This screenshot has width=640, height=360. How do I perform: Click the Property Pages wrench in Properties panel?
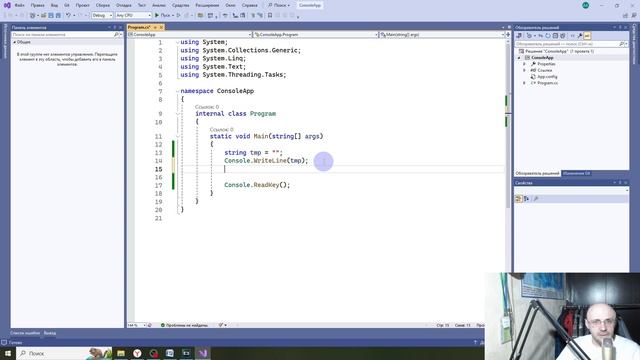(536, 199)
